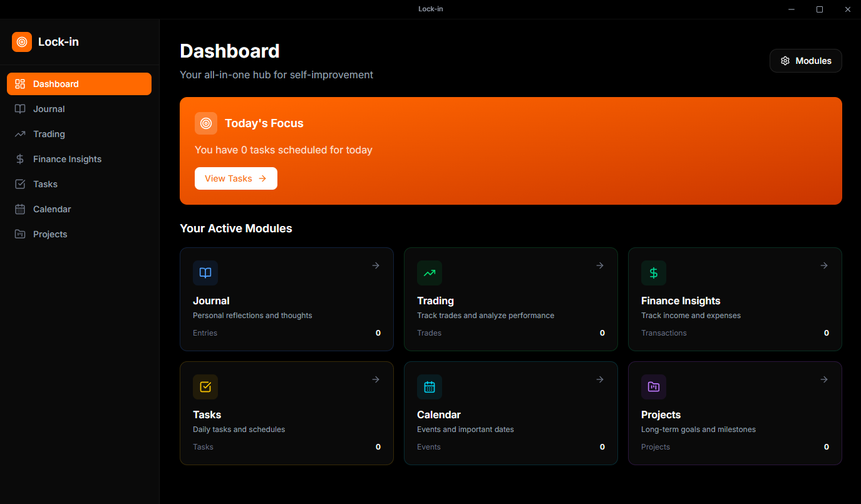Open Projects in the sidebar
This screenshot has width=861, height=504.
[x=50, y=234]
